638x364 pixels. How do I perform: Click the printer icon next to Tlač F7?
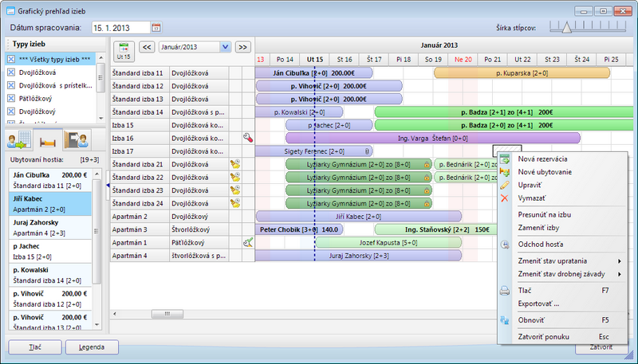(505, 291)
